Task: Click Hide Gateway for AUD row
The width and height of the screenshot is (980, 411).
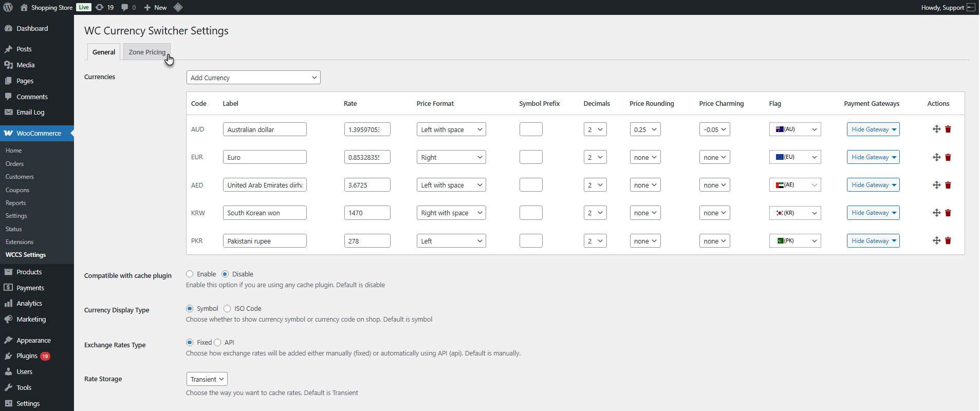Action: click(873, 129)
